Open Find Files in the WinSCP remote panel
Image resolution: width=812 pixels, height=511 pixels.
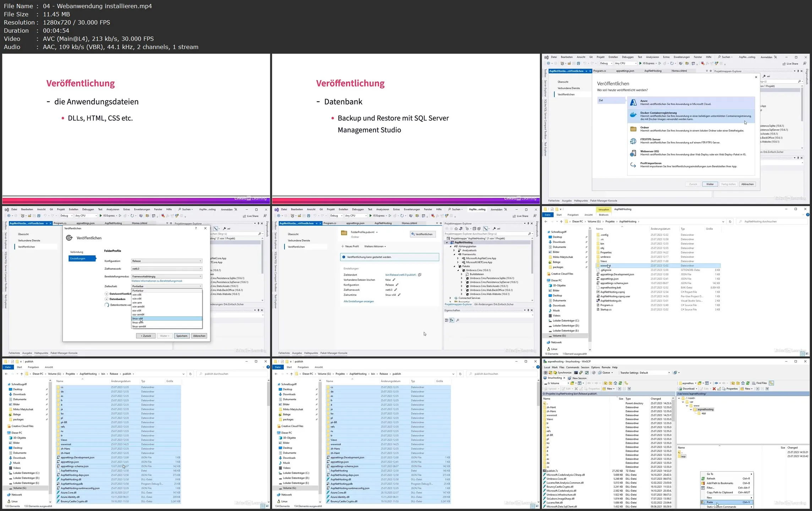(759, 383)
